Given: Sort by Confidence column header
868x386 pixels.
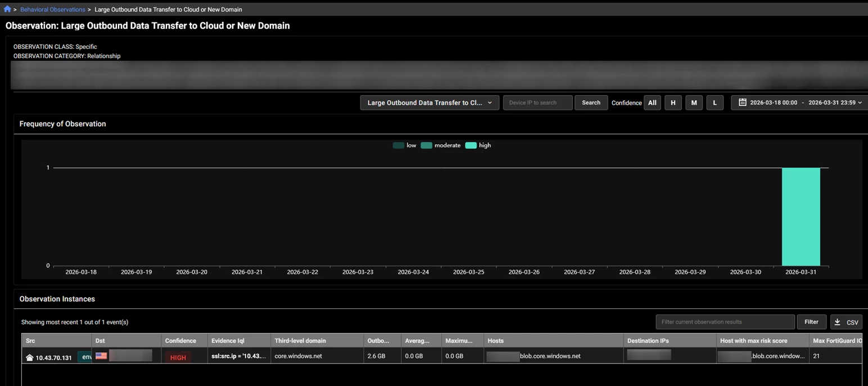Looking at the screenshot, I should [184, 340].
